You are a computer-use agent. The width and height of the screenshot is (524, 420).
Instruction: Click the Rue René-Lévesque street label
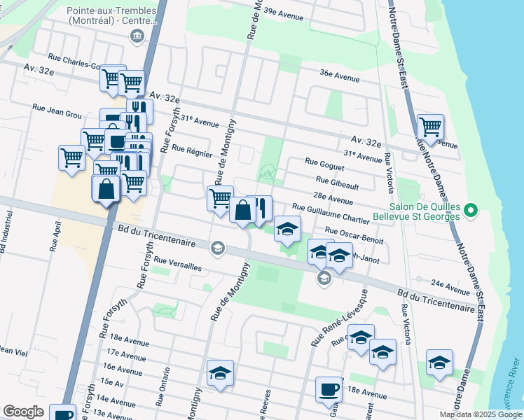pyautogui.click(x=339, y=318)
